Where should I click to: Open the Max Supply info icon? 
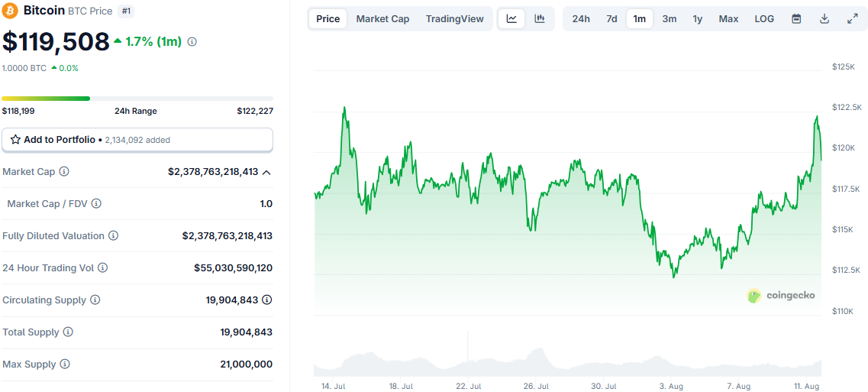[65, 364]
